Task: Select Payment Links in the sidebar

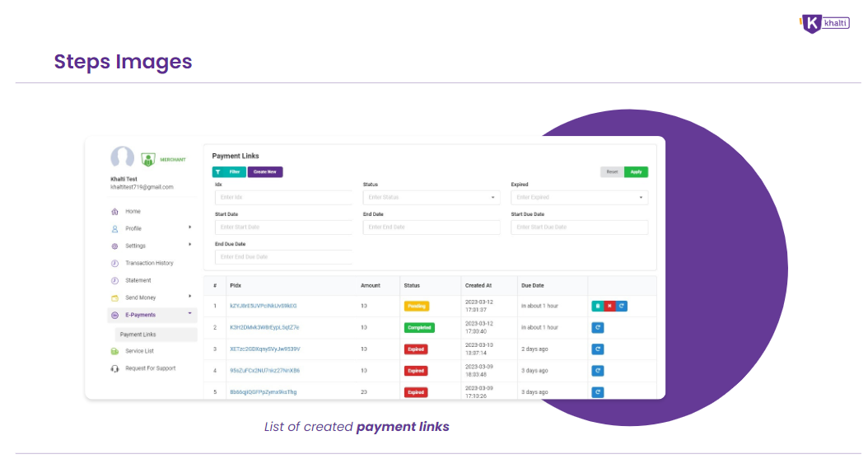Action: [138, 335]
